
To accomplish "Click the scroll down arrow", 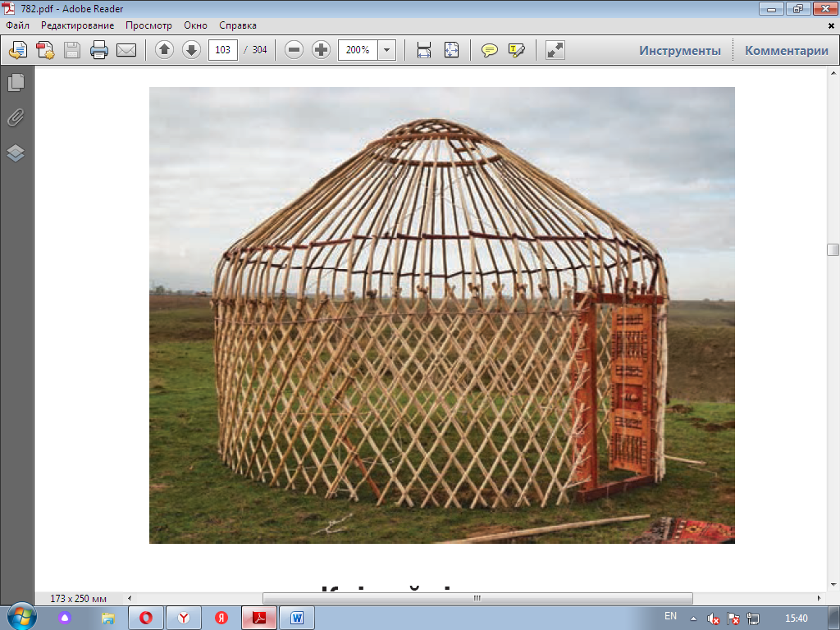I will coord(833,584).
